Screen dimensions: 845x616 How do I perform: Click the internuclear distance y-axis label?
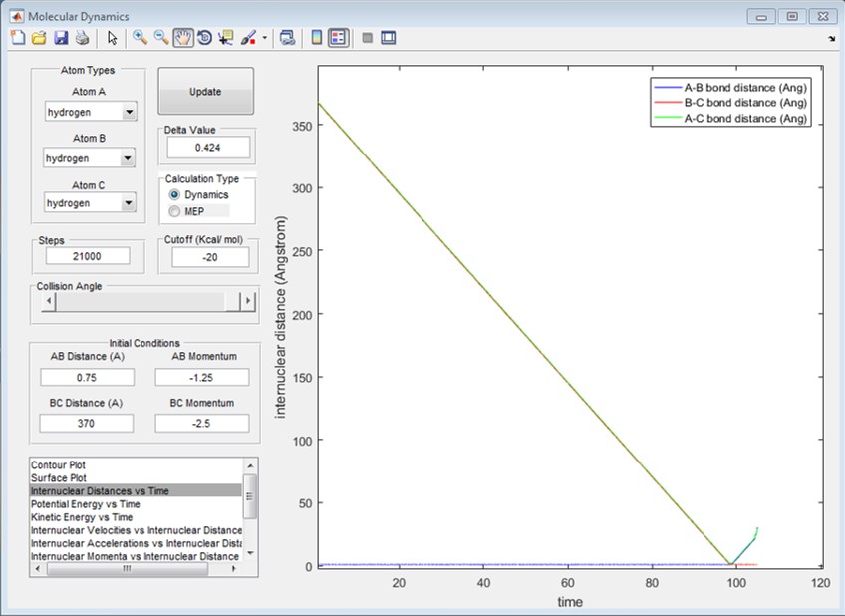click(x=280, y=317)
